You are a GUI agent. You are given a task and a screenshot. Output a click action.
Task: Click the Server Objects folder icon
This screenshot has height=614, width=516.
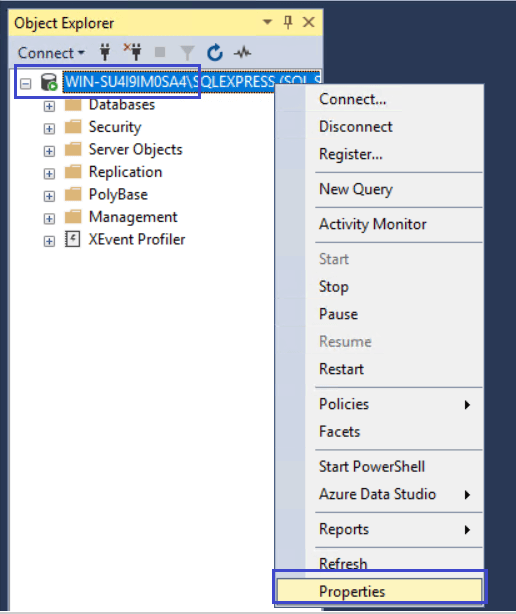(x=73, y=149)
